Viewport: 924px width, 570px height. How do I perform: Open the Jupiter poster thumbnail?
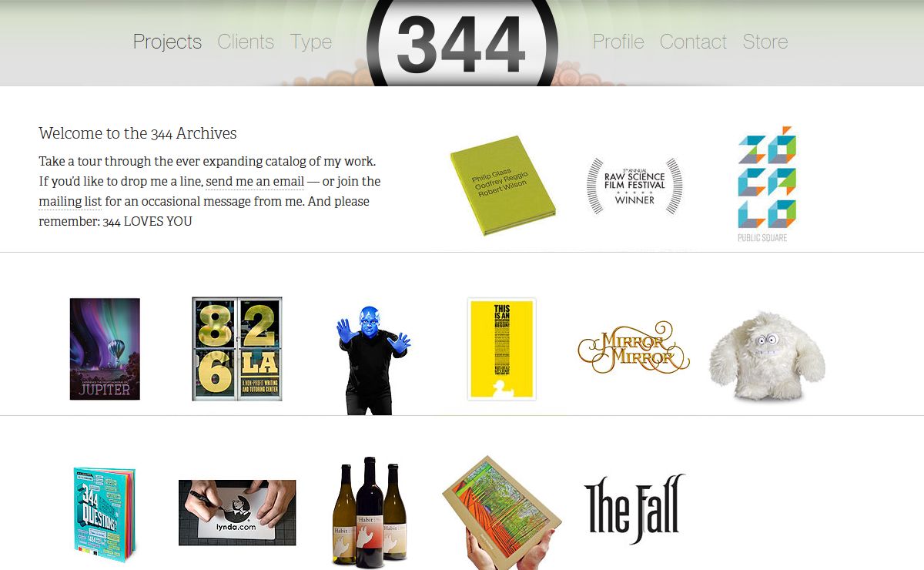point(105,349)
